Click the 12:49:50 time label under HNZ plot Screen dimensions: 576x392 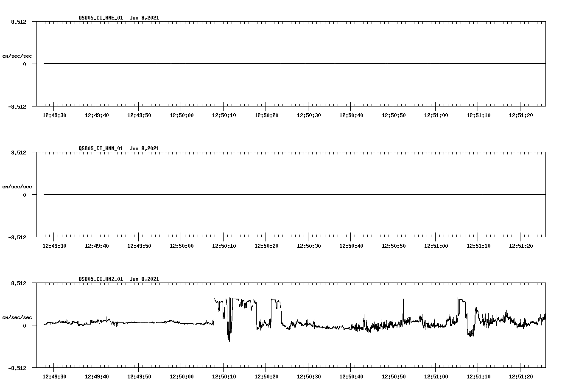click(139, 376)
